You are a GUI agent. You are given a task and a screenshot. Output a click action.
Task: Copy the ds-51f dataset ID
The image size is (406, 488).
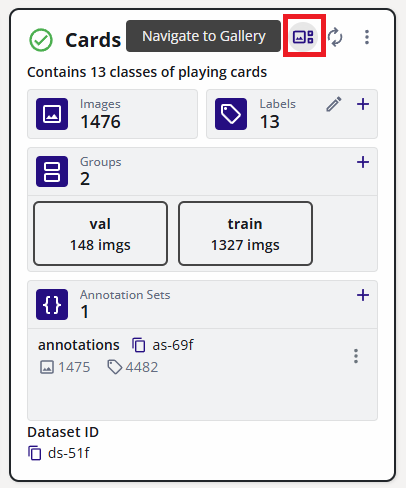pos(35,453)
